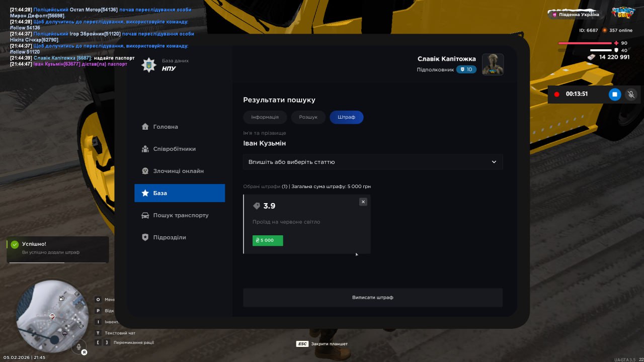Click the 357 online counter
Viewport: 644px width, 362px height.
pos(617,30)
